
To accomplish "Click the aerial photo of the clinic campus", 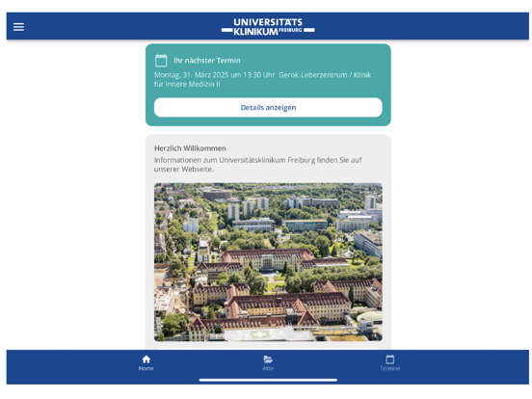I will tap(268, 262).
